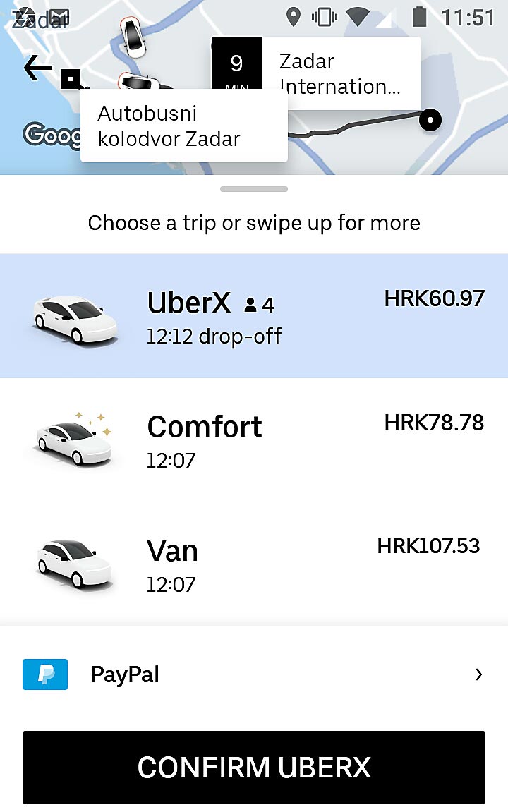The height and width of the screenshot is (812, 508).
Task: Tap the pickup square marker on the map
Action: 71,78
